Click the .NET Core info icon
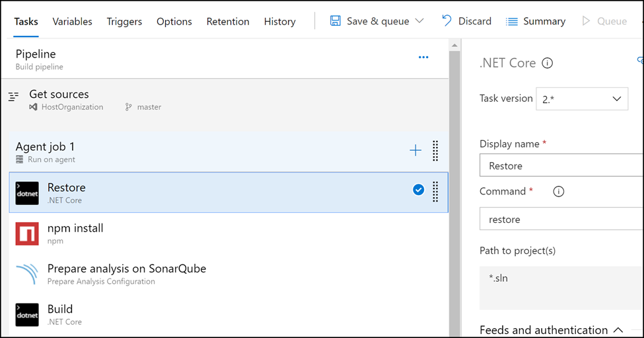The width and height of the screenshot is (644, 338). click(547, 63)
